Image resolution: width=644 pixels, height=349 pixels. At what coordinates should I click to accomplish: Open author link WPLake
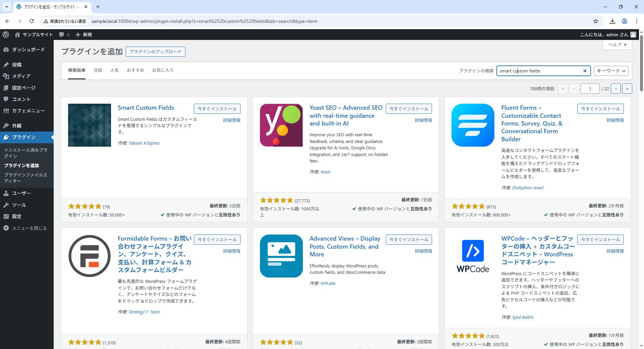click(x=328, y=284)
